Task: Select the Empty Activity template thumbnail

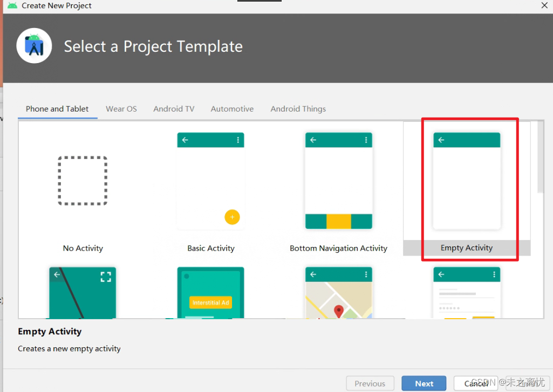Action: pos(467,181)
